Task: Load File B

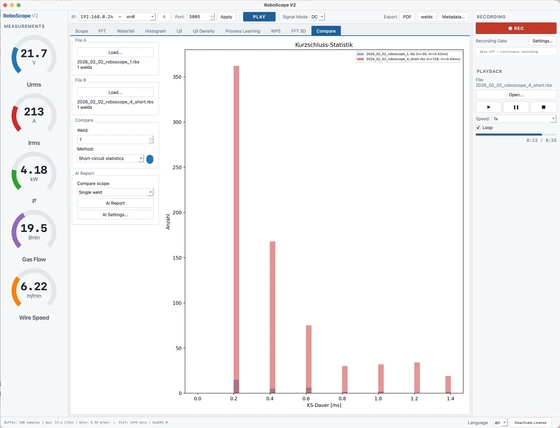Action: coord(115,92)
